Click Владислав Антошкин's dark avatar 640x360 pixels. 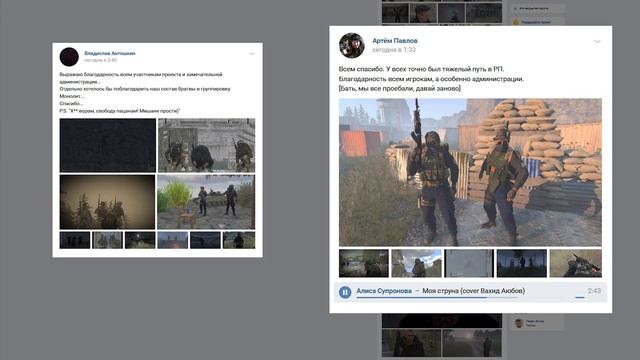coord(69,57)
